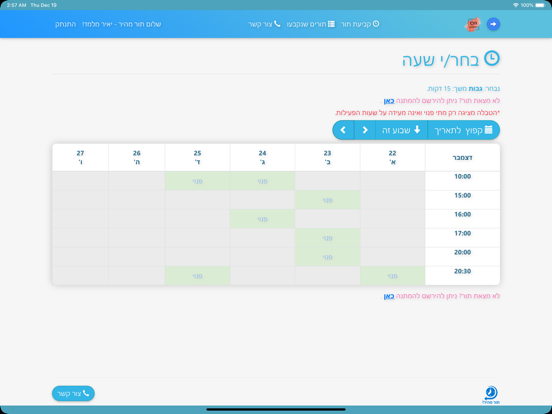Open קפוץ לתאריך date jump button

pyautogui.click(x=464, y=130)
